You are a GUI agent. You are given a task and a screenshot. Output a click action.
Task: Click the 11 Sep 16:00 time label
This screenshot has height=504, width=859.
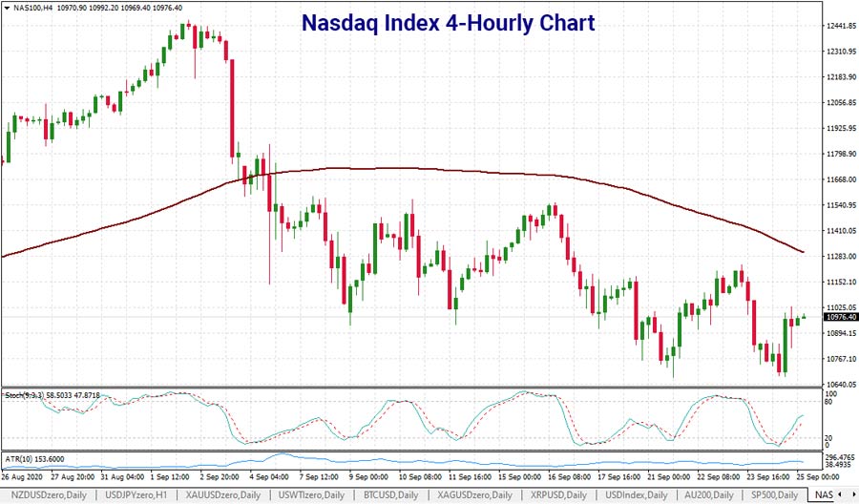[x=471, y=477]
